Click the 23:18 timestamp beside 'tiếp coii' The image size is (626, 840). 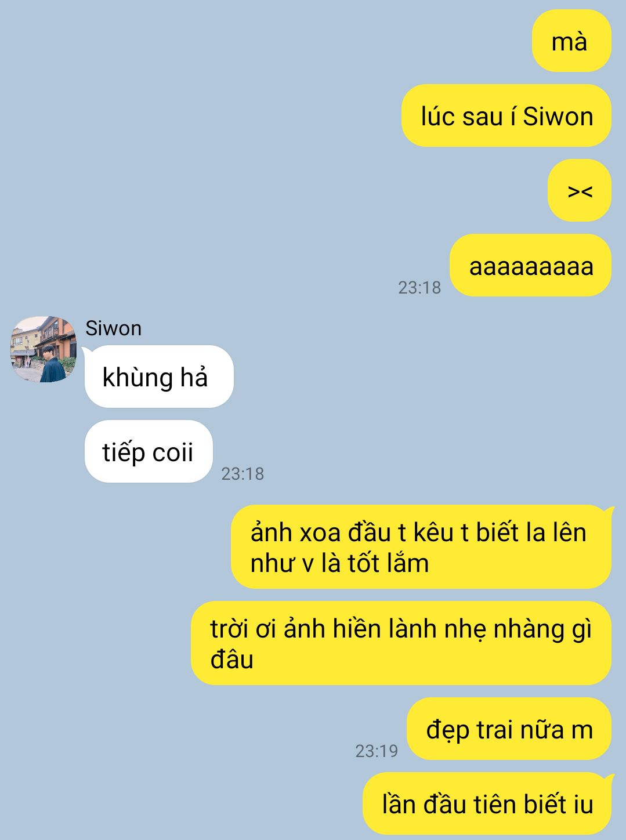(x=243, y=473)
